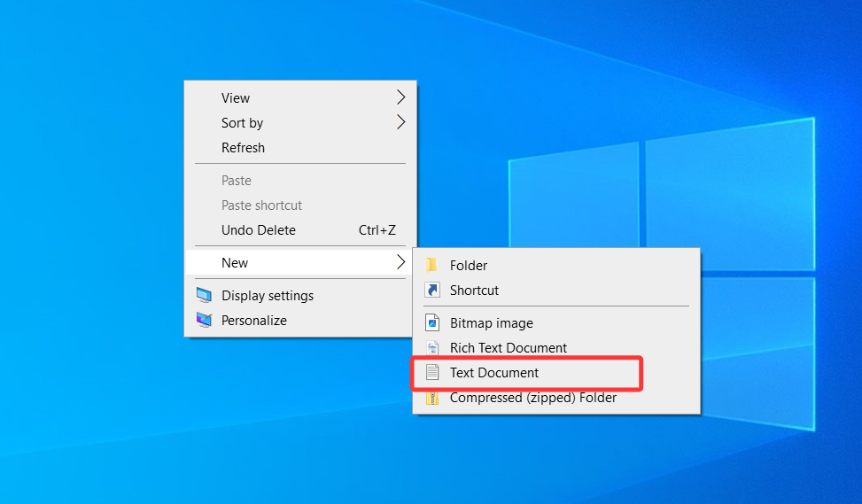Click the Rich Text Document icon
Viewport: 862px width, 504px height.
(x=432, y=347)
